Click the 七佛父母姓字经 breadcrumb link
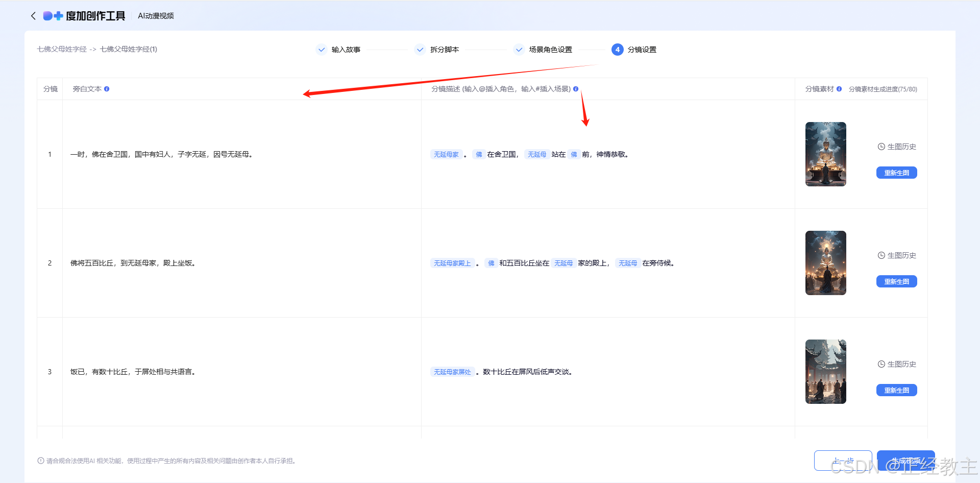Image resolution: width=980 pixels, height=483 pixels. 62,49
